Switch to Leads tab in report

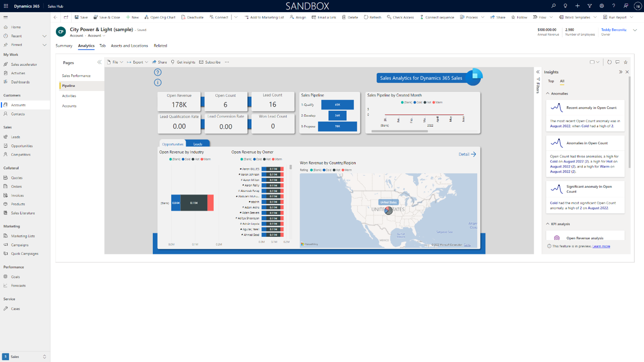coord(198,144)
